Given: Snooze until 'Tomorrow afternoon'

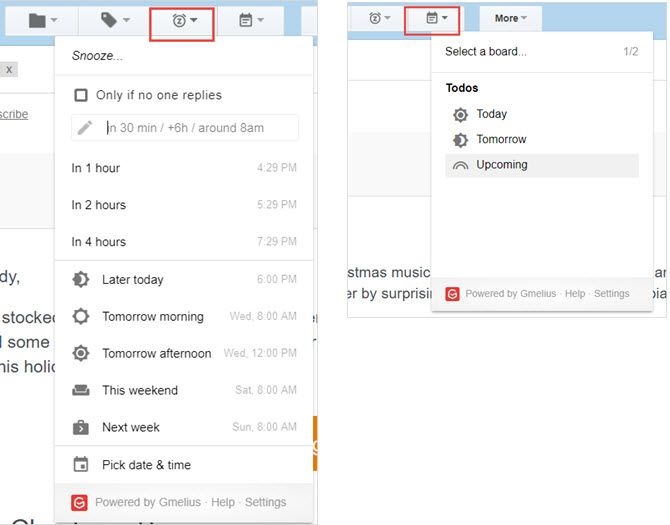Looking at the screenshot, I should (x=184, y=353).
